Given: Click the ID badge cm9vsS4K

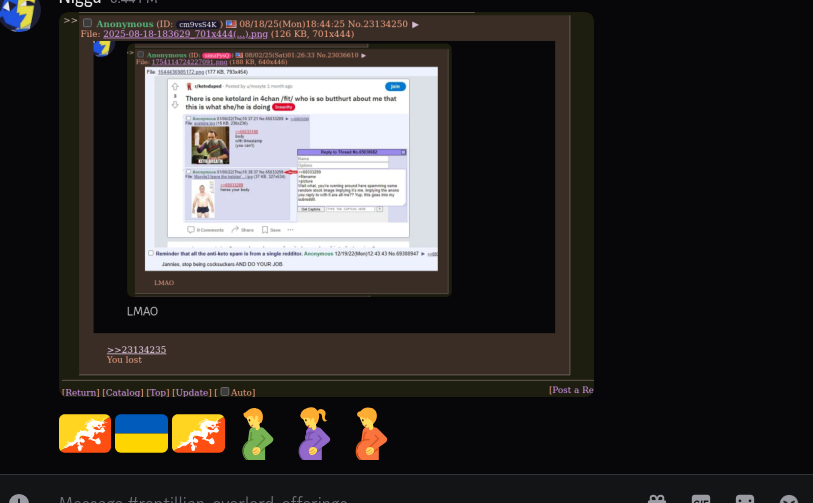Looking at the screenshot, I should [198, 24].
